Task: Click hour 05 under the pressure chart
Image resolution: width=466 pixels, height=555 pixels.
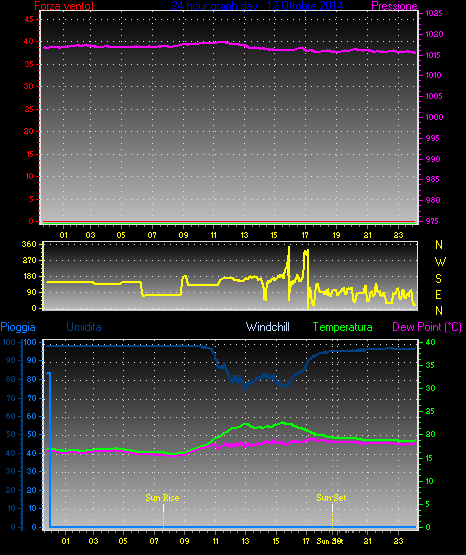Action: [x=121, y=235]
